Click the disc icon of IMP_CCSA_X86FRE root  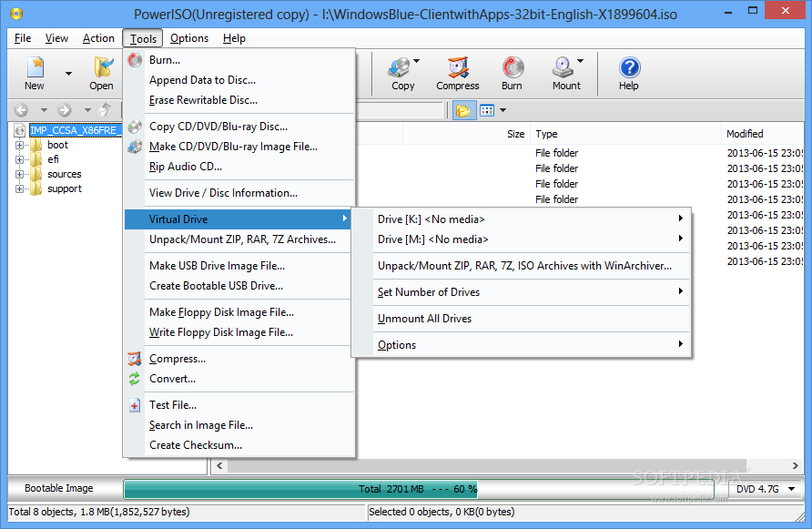click(20, 130)
